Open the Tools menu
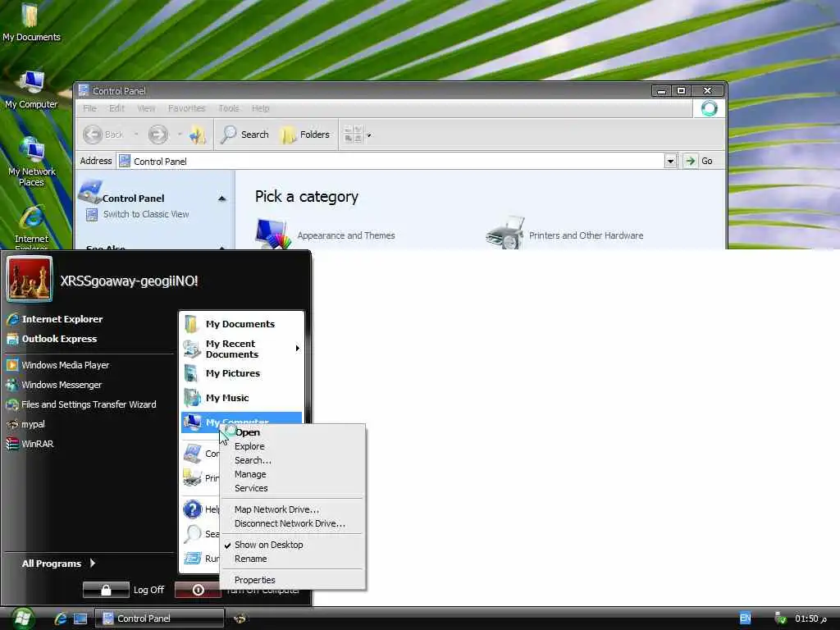Screen dimensions: 840x630 pos(229,108)
